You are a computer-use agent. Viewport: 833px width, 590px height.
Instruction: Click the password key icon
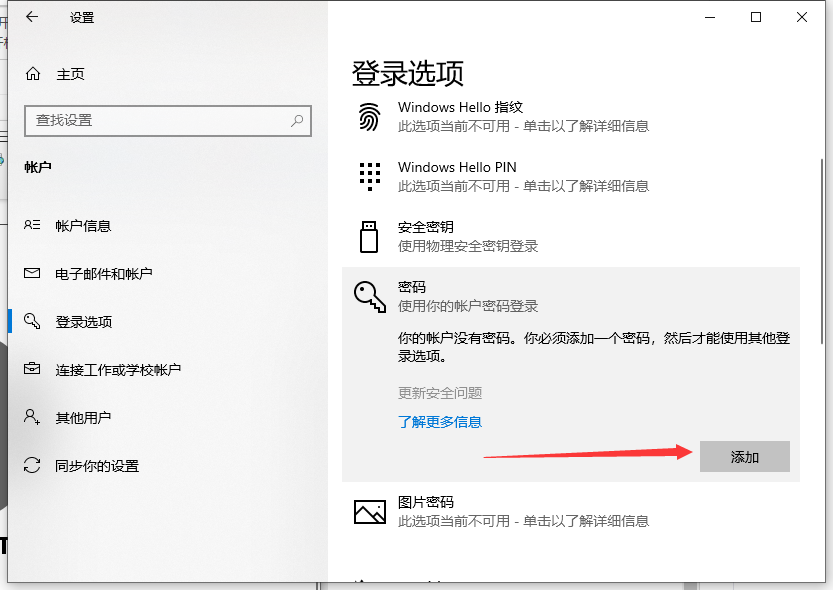[x=369, y=296]
